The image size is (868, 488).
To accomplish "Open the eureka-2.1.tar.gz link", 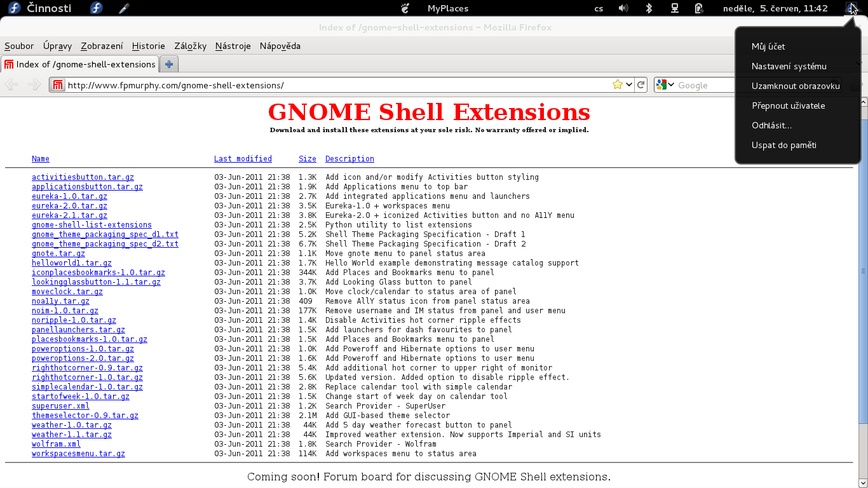I will 69,215.
